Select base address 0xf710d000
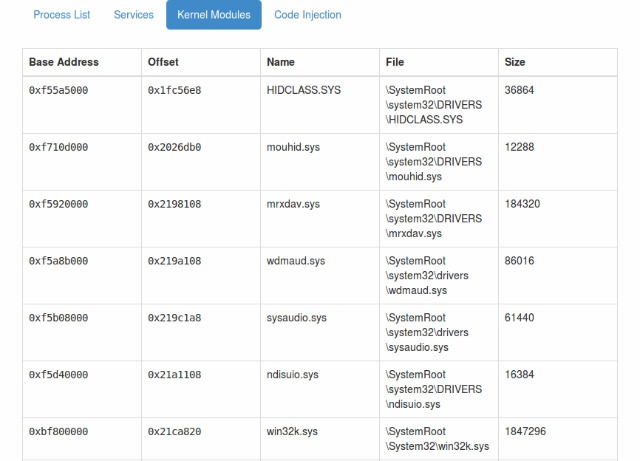 [58, 147]
